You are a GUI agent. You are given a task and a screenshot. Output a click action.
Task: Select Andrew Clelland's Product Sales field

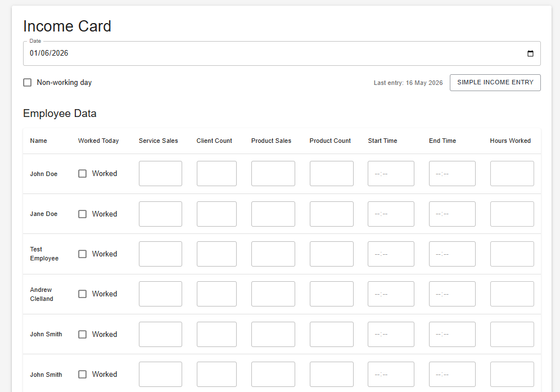pyautogui.click(x=273, y=294)
